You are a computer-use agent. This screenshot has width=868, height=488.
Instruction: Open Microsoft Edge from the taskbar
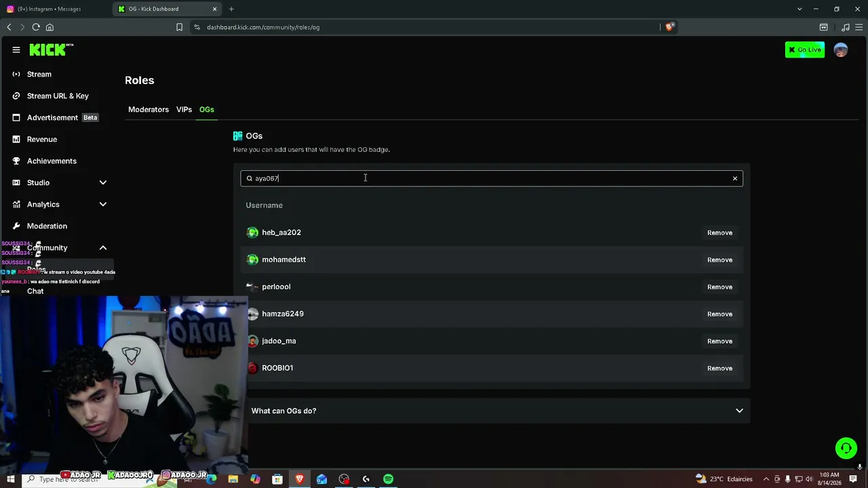(x=211, y=479)
